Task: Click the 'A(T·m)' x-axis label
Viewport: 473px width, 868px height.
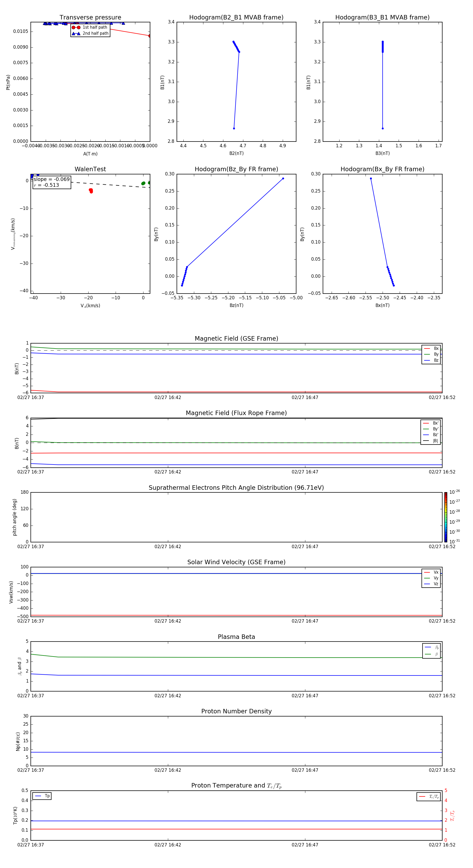Action: click(x=90, y=154)
